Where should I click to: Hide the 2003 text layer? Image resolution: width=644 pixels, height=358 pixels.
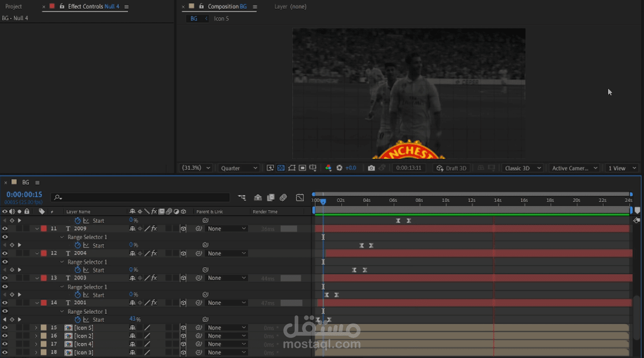coord(5,278)
